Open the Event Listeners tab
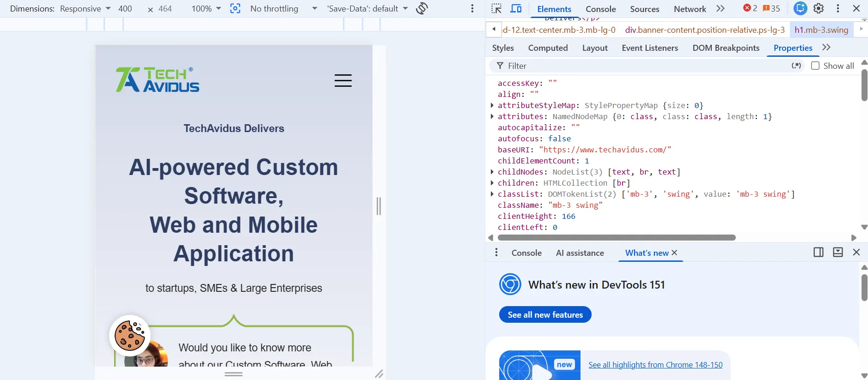Image resolution: width=868 pixels, height=380 pixels. (x=650, y=48)
